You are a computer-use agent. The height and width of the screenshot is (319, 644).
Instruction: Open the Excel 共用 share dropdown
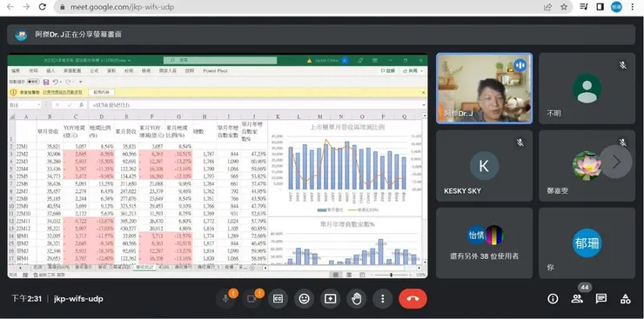pyautogui.click(x=413, y=71)
